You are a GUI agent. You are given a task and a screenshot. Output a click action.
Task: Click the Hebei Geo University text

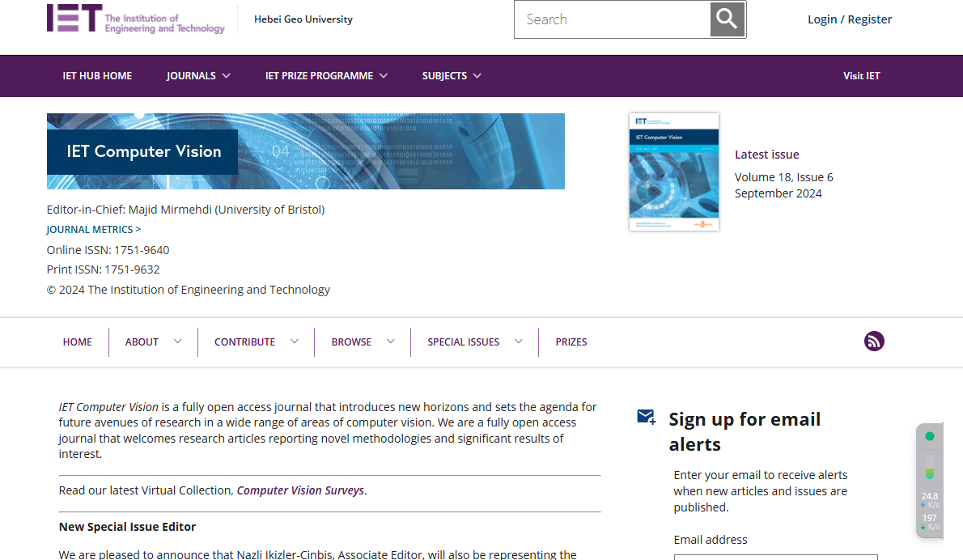click(303, 19)
